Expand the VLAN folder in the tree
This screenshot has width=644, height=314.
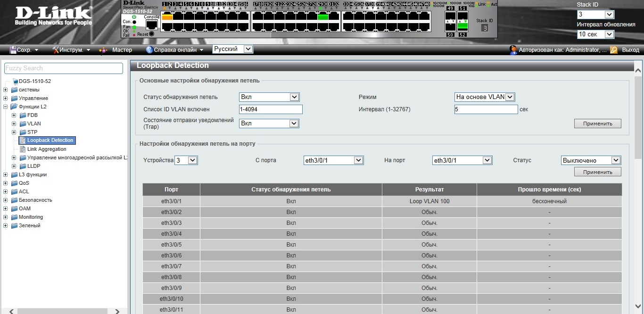[14, 124]
